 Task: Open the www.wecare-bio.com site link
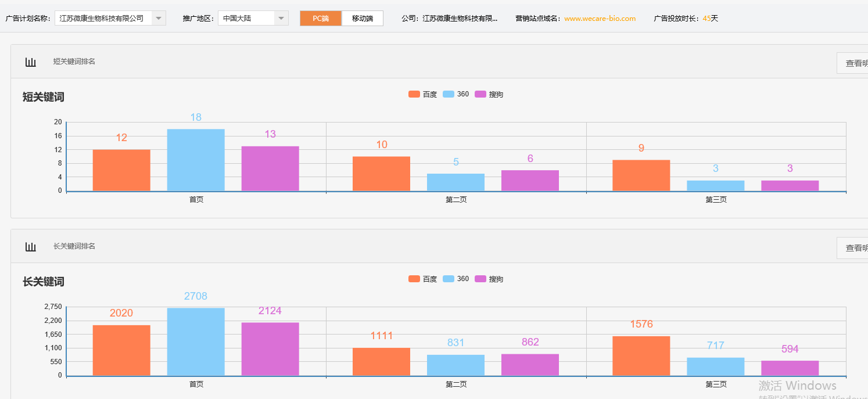pos(600,19)
